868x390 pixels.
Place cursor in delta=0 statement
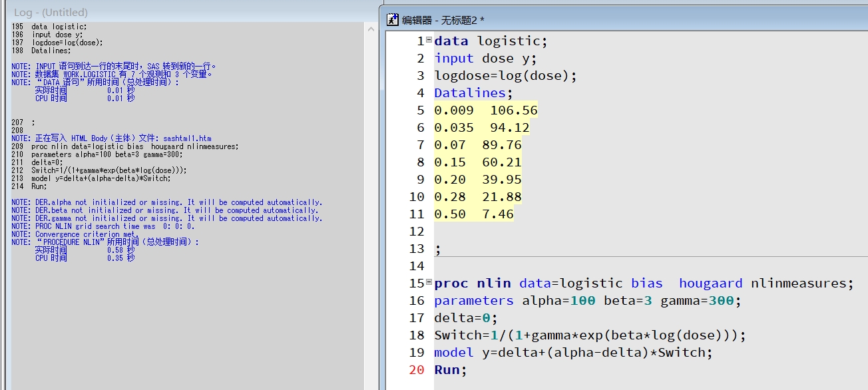[465, 318]
